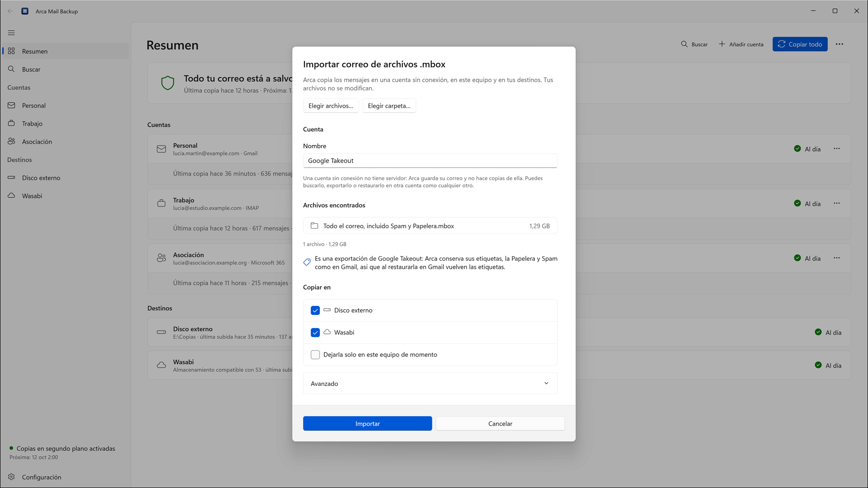Click the Disco externo drive icon in sidebar

point(11,178)
